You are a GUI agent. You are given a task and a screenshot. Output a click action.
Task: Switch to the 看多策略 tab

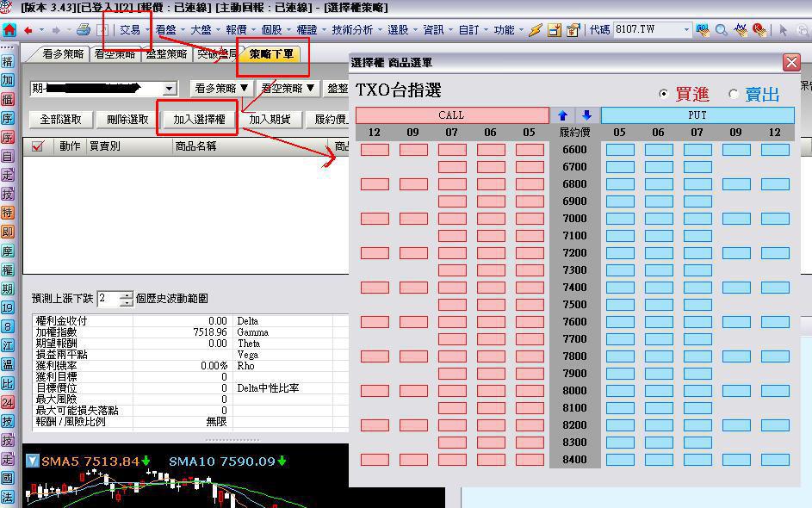62,54
